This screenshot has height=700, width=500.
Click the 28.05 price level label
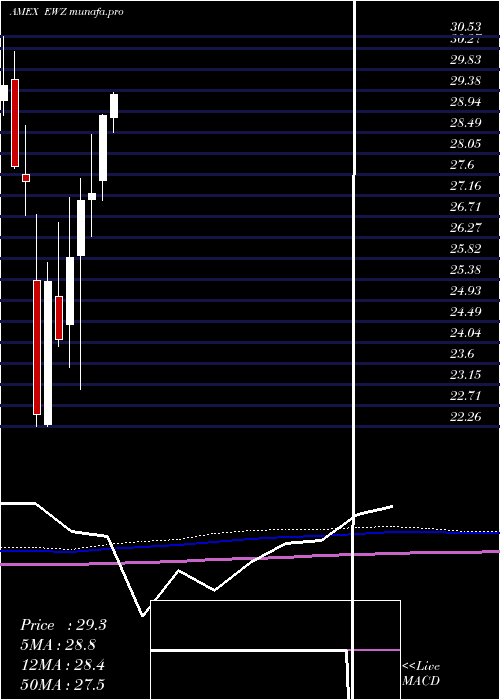click(465, 144)
